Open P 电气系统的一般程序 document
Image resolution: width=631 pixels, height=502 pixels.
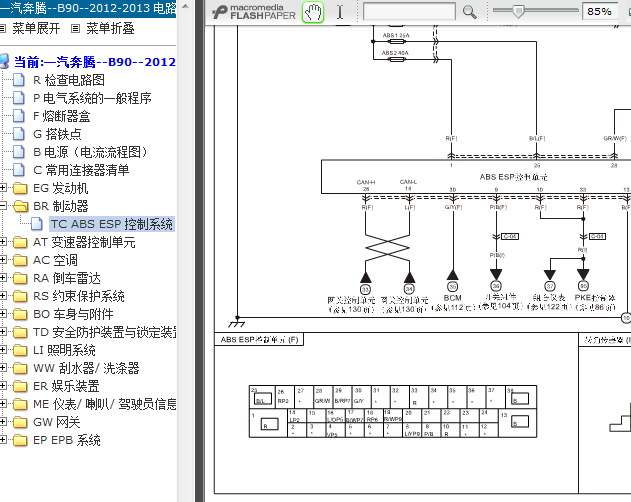pos(92,98)
